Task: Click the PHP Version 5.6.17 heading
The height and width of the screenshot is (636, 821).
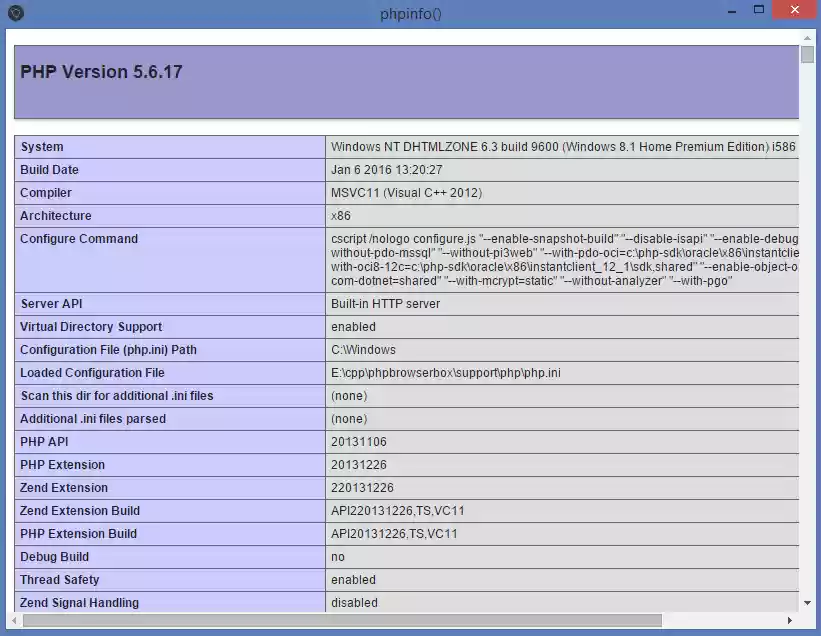Action: [x=101, y=72]
